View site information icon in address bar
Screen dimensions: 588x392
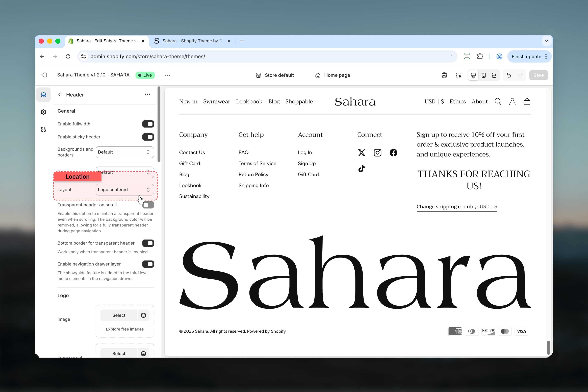84,56
